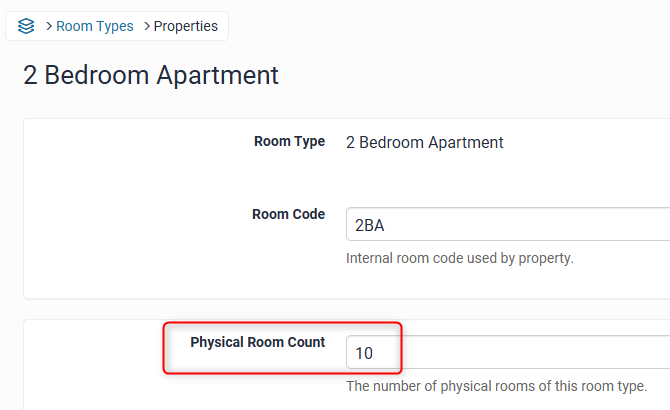670x410 pixels.
Task: Click the bold Room Code label
Action: click(288, 214)
